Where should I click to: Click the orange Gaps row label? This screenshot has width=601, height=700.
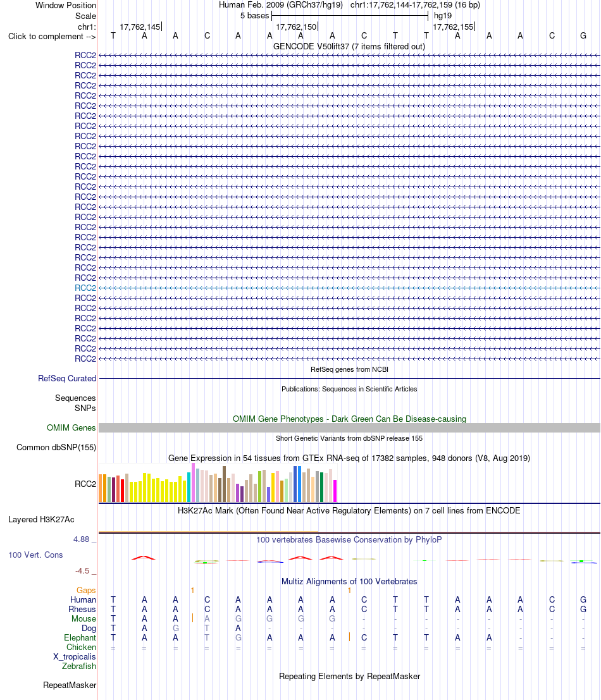(86, 590)
